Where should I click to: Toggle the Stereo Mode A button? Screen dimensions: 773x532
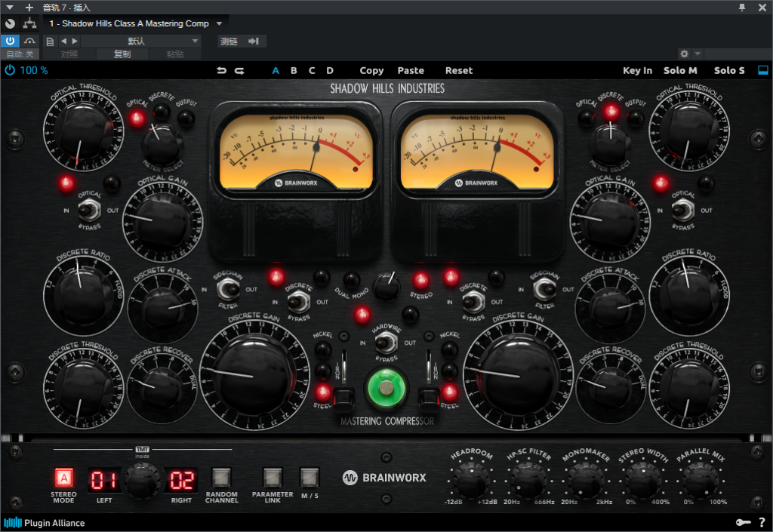click(63, 478)
